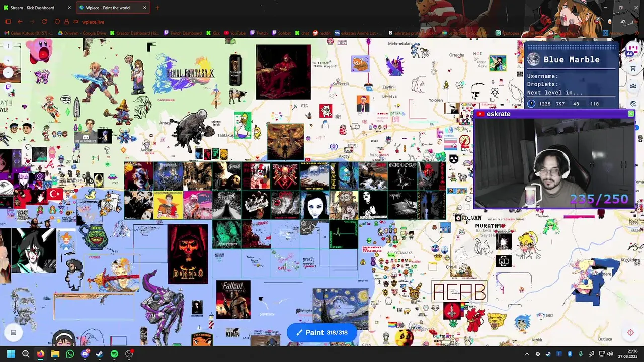Open Sohbet bookmark
Viewport: 644px width, 362px height.
(282, 33)
